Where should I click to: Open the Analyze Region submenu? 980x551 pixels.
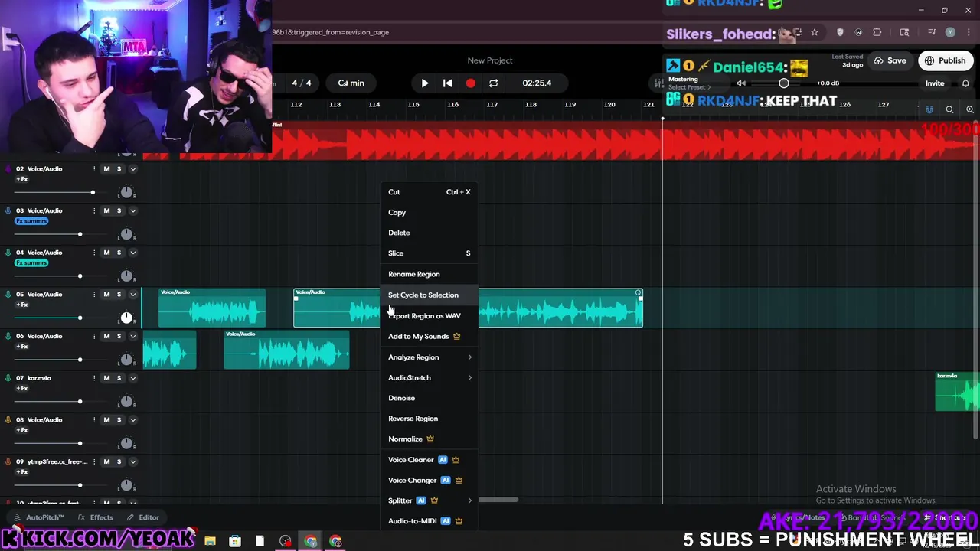pos(430,357)
